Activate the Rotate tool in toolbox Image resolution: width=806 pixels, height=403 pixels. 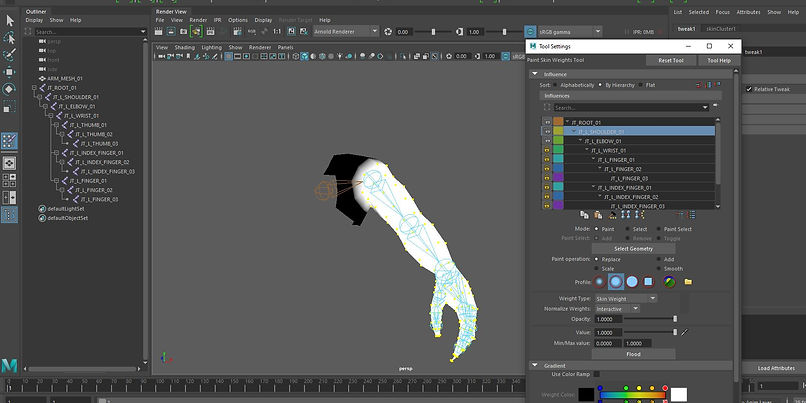coord(9,89)
